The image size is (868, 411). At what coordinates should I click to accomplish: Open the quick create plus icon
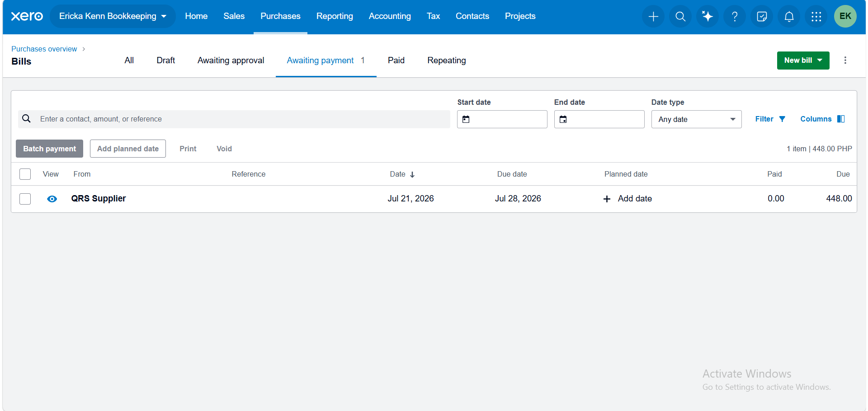pyautogui.click(x=653, y=17)
